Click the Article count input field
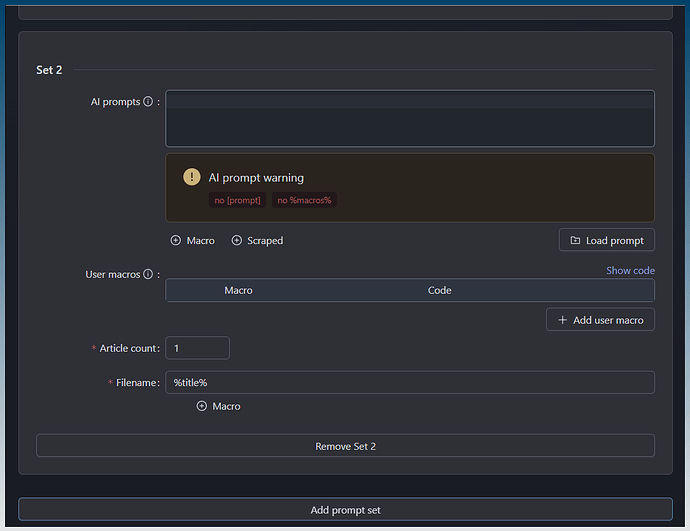Viewport: 690px width, 531px height. coord(197,348)
